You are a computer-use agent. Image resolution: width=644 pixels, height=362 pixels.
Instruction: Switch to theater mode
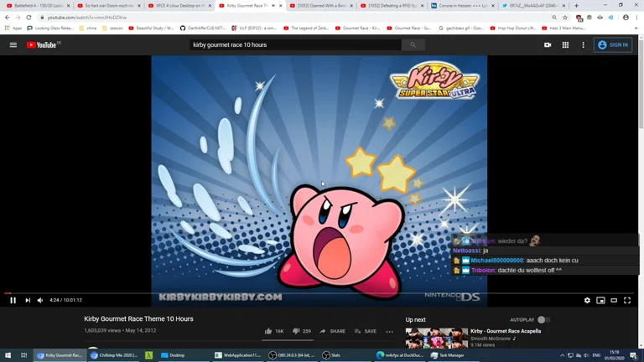(x=614, y=301)
